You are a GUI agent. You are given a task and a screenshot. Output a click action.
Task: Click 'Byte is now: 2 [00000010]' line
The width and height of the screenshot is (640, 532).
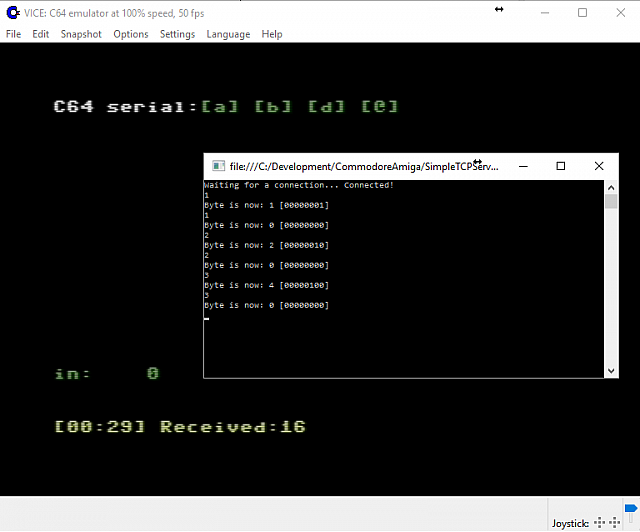(x=267, y=245)
